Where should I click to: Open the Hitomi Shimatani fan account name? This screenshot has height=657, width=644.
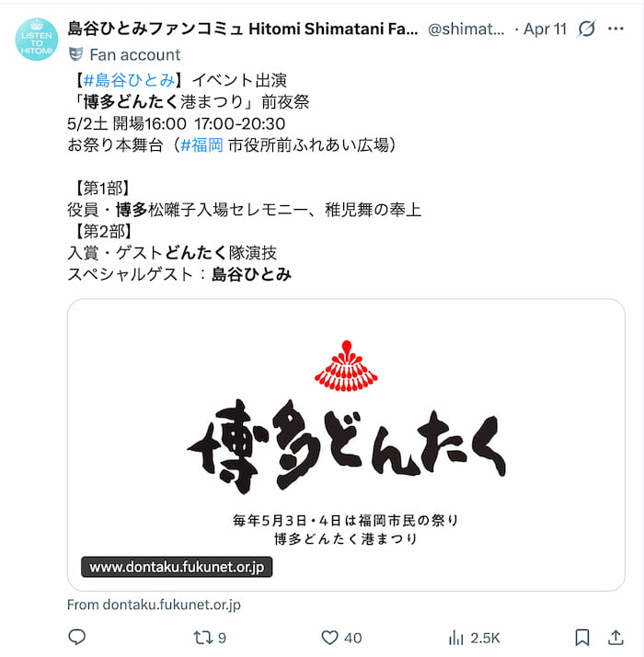click(243, 29)
